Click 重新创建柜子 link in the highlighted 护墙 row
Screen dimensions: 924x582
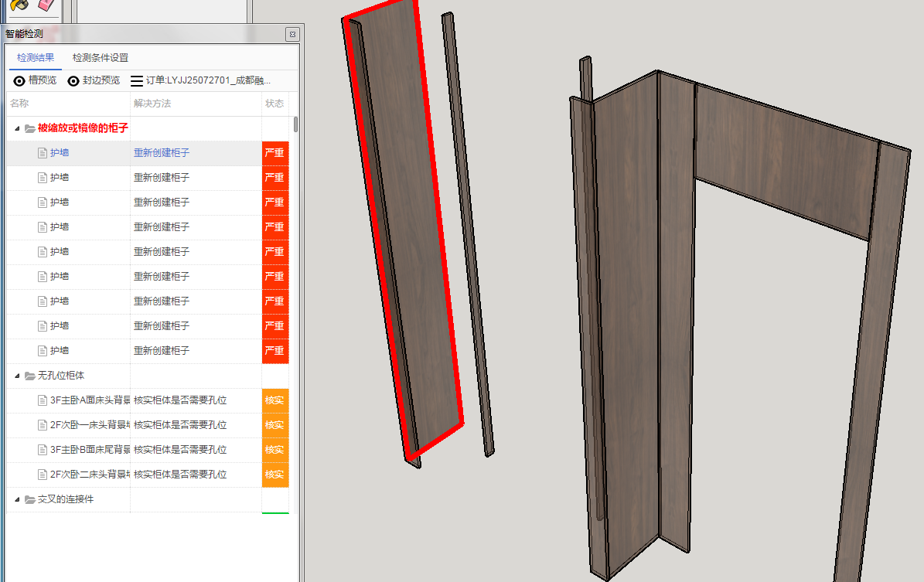(162, 153)
